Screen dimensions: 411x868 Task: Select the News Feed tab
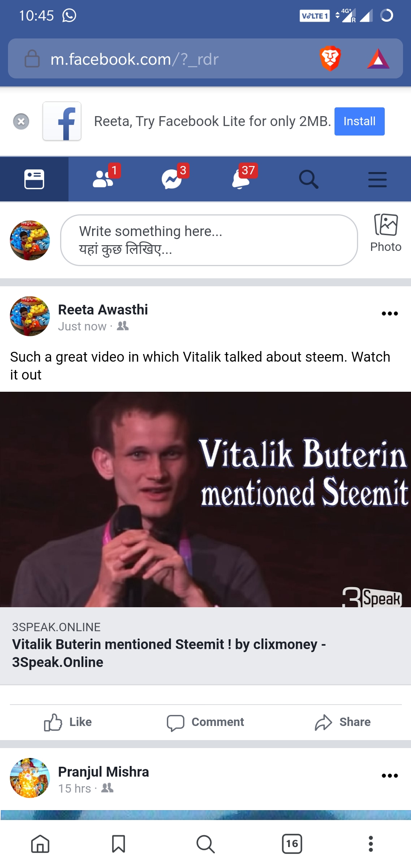[34, 179]
